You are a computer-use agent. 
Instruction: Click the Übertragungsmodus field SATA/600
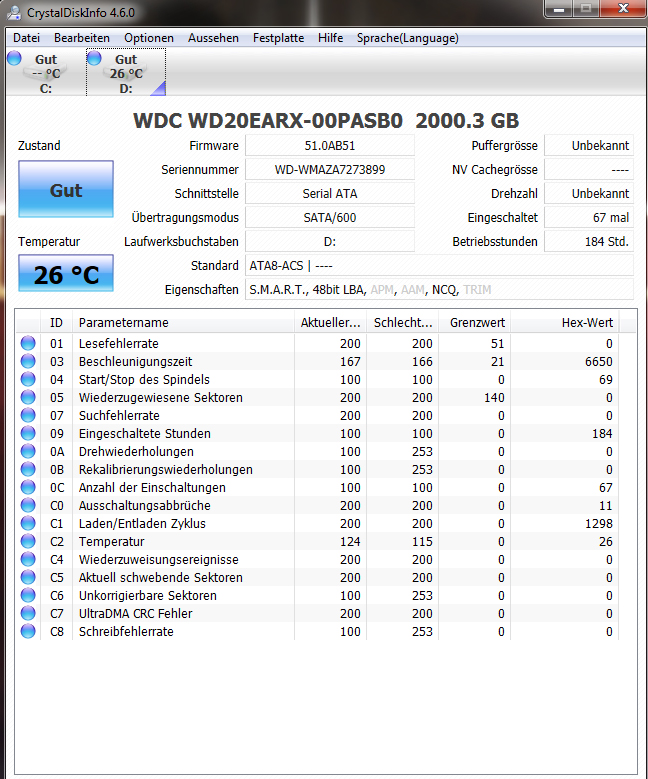point(330,218)
